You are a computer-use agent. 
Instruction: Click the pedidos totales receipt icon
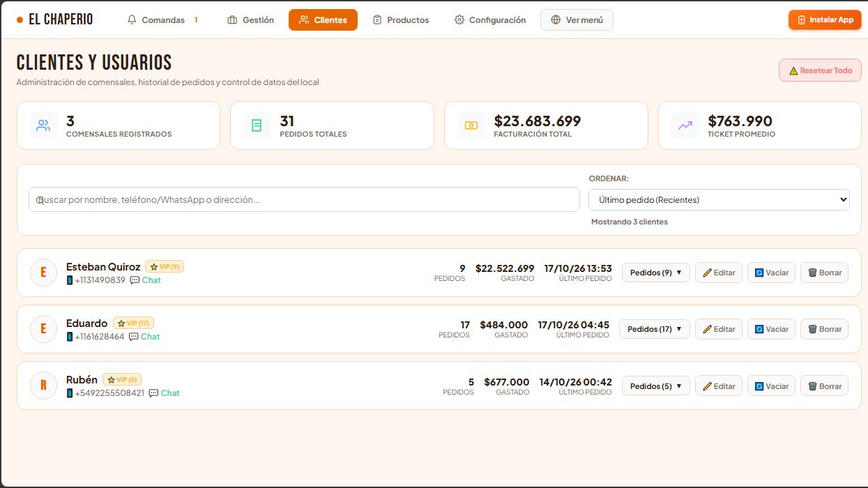pos(257,125)
